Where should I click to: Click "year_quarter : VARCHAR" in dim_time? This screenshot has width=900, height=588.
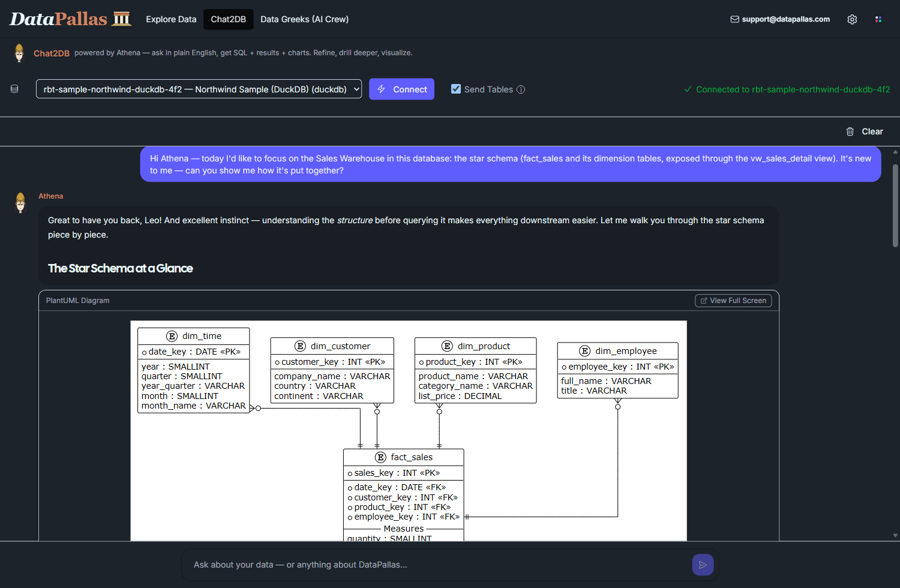click(193, 386)
